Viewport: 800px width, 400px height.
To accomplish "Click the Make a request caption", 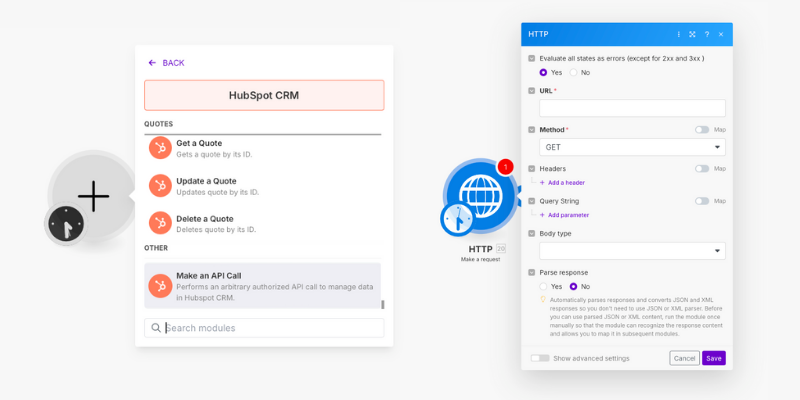I will (x=480, y=259).
